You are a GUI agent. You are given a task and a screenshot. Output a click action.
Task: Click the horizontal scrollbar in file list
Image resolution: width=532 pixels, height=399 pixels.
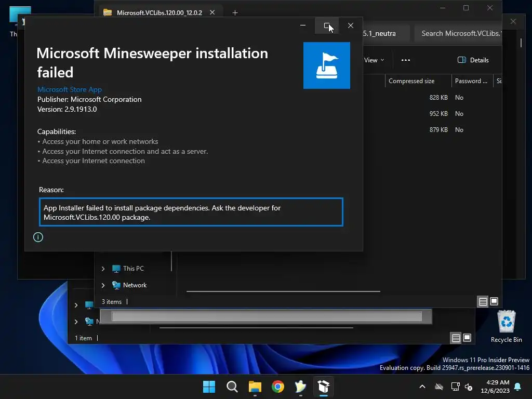click(x=283, y=291)
